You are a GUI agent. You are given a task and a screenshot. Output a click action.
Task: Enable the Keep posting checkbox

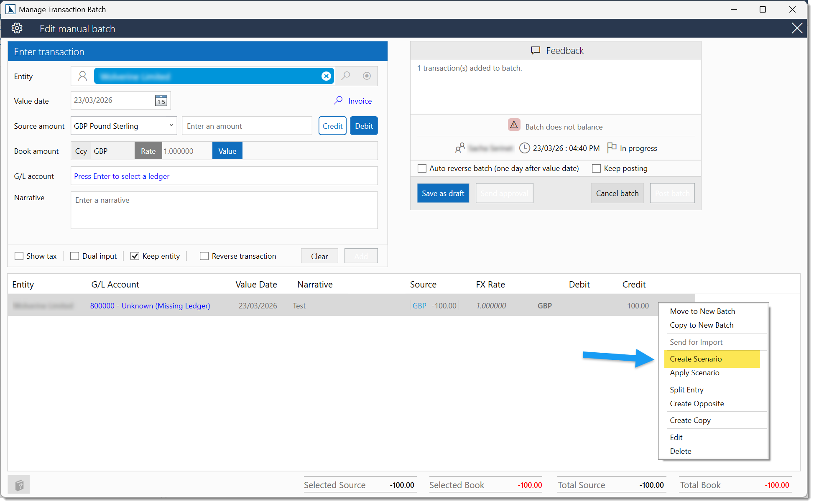(x=597, y=168)
